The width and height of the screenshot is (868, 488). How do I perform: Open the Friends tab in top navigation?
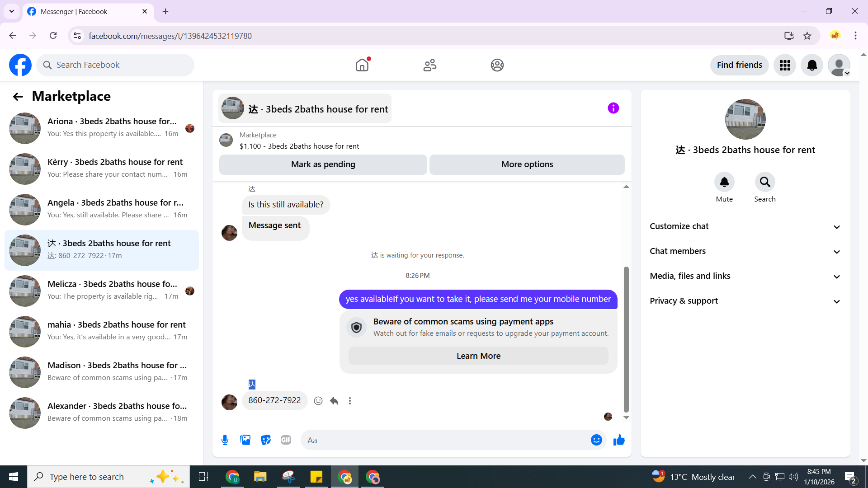pos(429,65)
